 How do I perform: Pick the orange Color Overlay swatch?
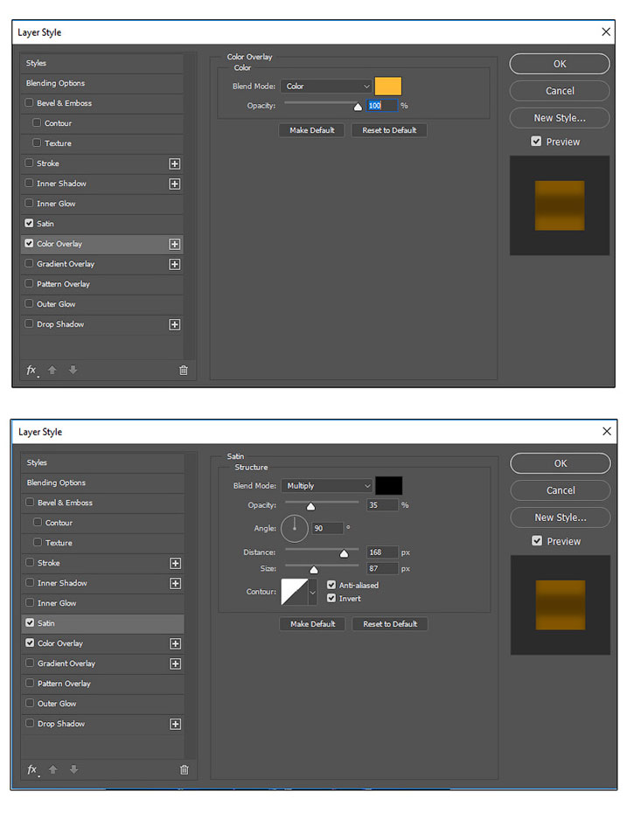pyautogui.click(x=388, y=87)
